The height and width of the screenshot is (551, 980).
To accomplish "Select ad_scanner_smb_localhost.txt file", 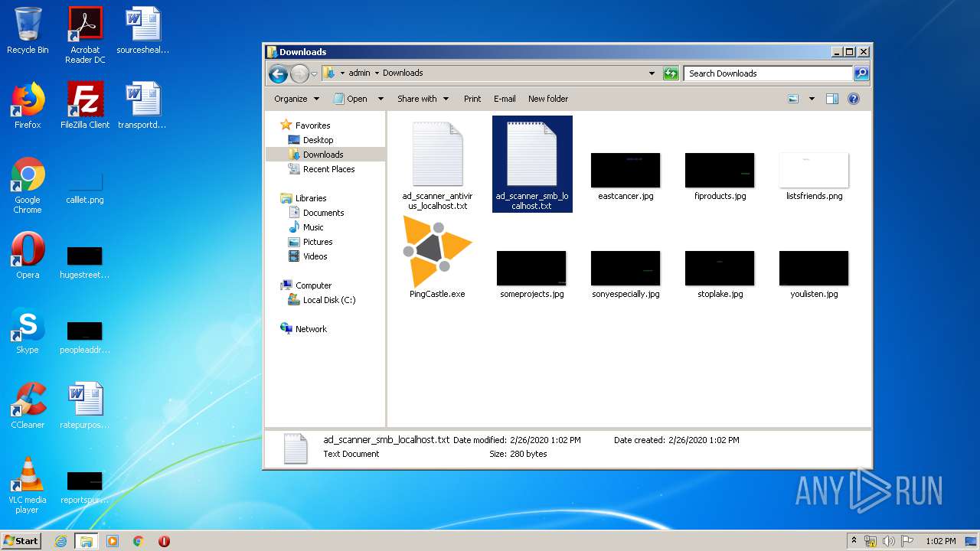I will coord(532,165).
